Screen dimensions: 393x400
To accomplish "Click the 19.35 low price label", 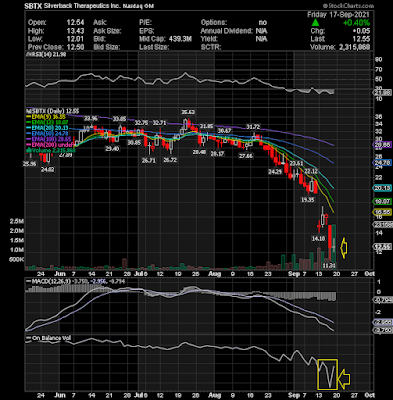I will click(307, 200).
